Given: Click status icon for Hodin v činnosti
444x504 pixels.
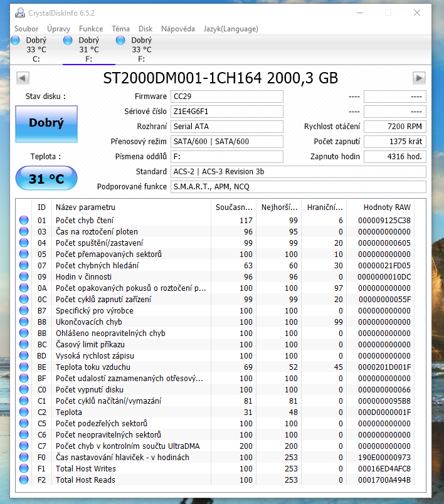Looking at the screenshot, I should coord(24,276).
